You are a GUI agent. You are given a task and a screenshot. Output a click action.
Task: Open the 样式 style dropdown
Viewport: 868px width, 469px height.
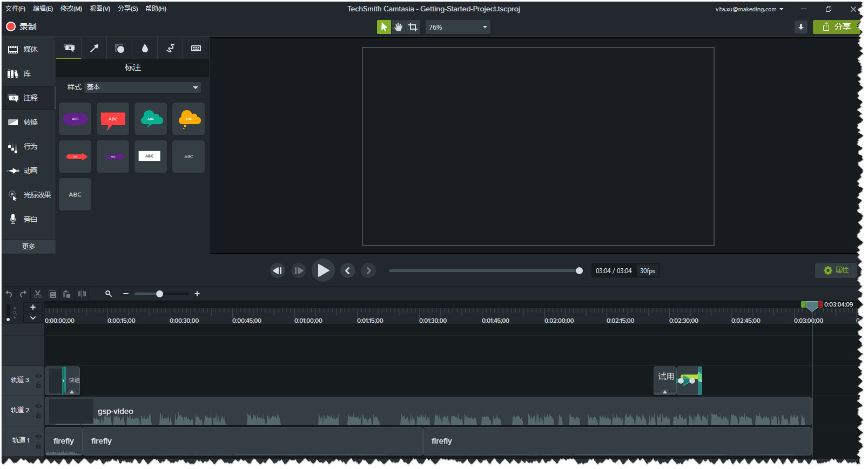point(143,87)
